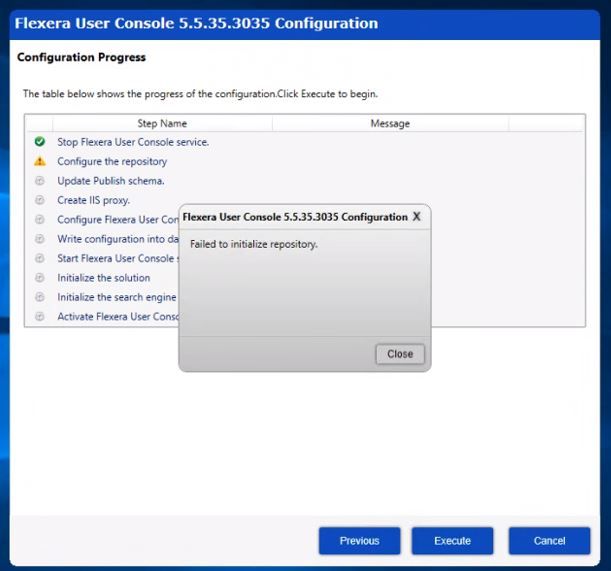Click the Close button in the error dialog

(x=400, y=354)
